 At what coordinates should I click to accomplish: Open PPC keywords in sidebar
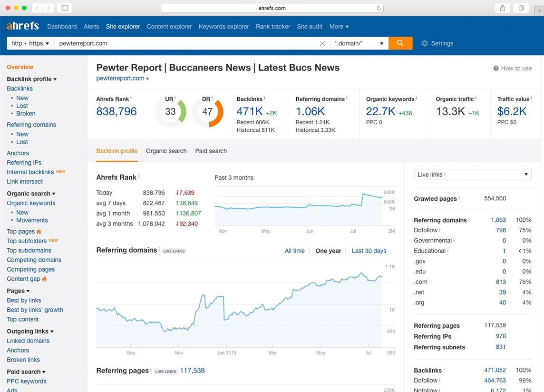click(26, 381)
